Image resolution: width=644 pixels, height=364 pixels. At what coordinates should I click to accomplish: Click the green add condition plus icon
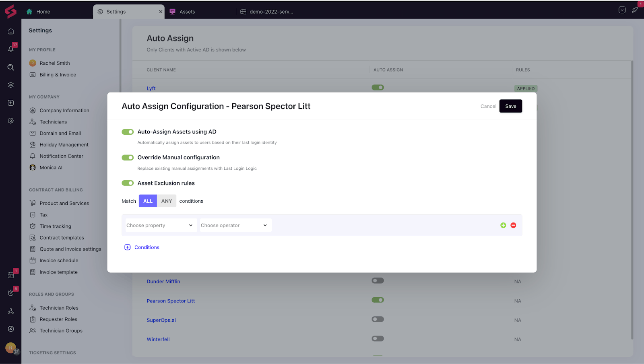503,225
